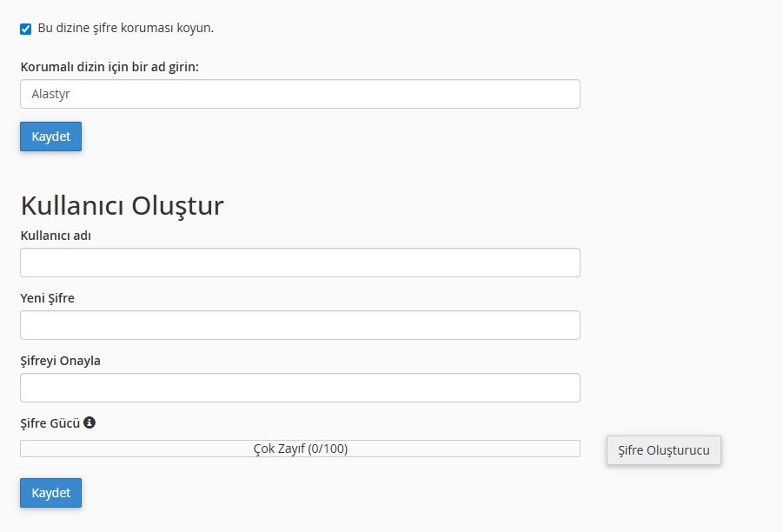Focus the Yeni Şifre password box
This screenshot has width=783, height=532.
pyautogui.click(x=300, y=325)
